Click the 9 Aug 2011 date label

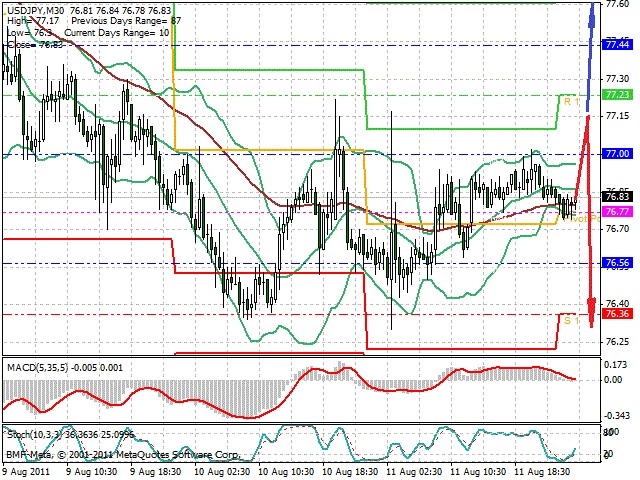(x=27, y=472)
